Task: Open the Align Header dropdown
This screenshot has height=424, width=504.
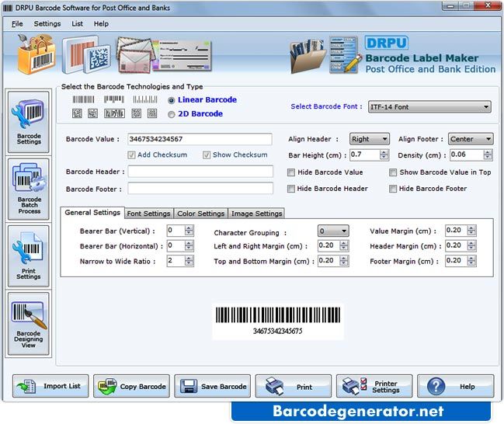Action: 370,139
